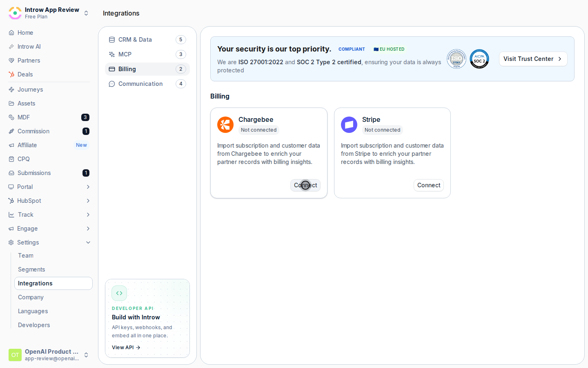Click the developer API code icon
The height and width of the screenshot is (368, 588).
pyautogui.click(x=119, y=293)
